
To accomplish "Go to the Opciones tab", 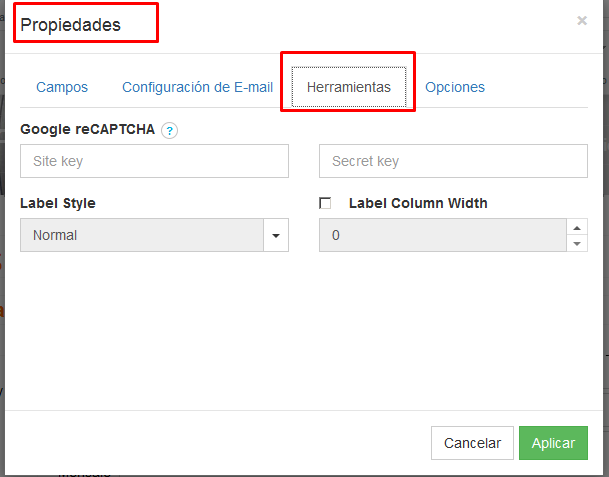I will [x=455, y=87].
